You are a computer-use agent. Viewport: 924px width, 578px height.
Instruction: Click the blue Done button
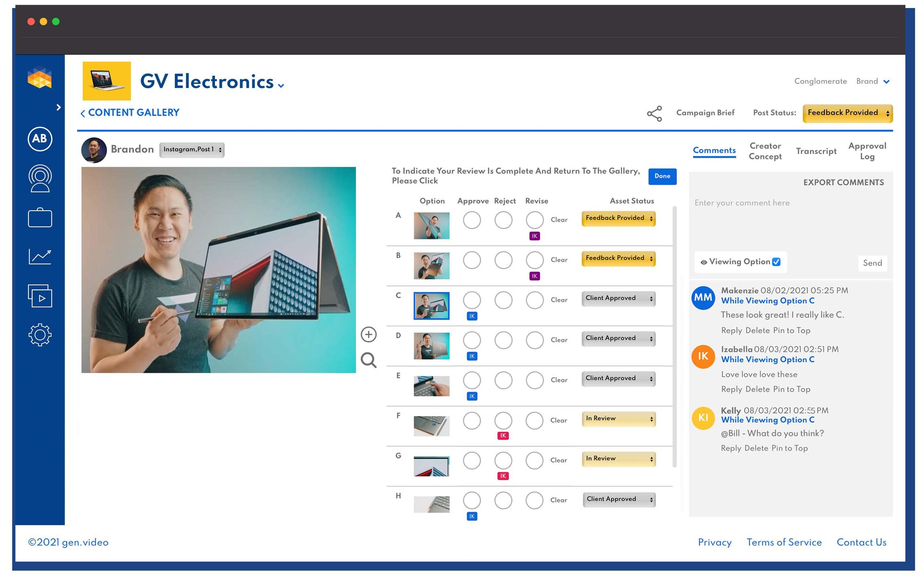(x=662, y=177)
